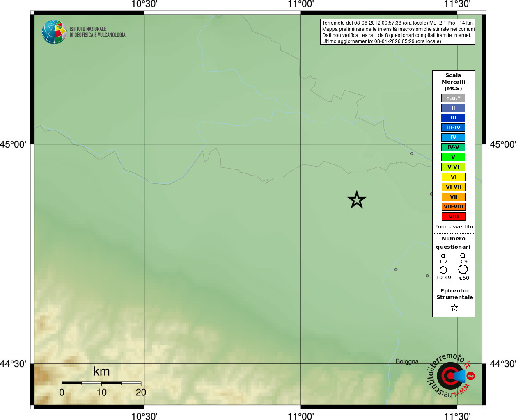Image resolution: width=516 pixels, height=420 pixels.
Task: Click the bright green V legend swatch
Action: [453, 157]
